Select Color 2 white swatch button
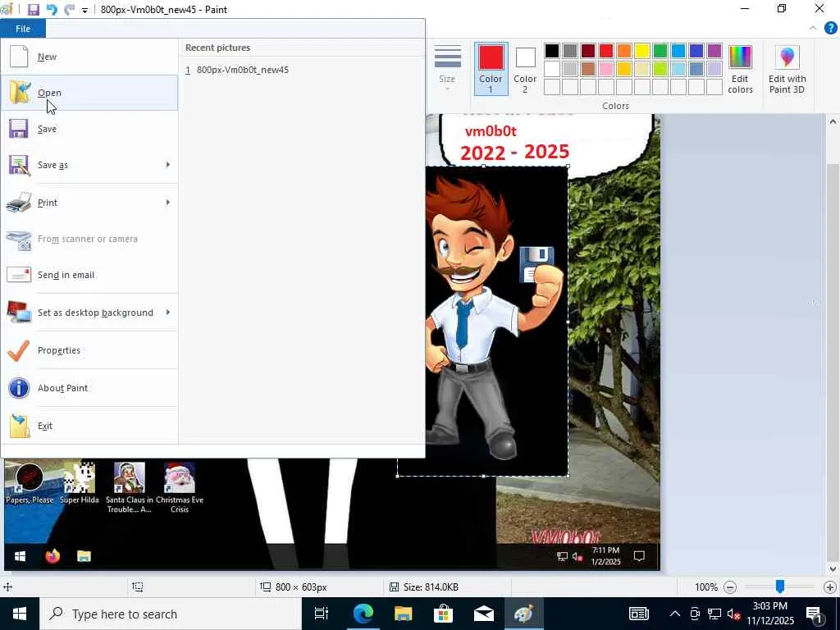The width and height of the screenshot is (840, 630). click(525, 69)
